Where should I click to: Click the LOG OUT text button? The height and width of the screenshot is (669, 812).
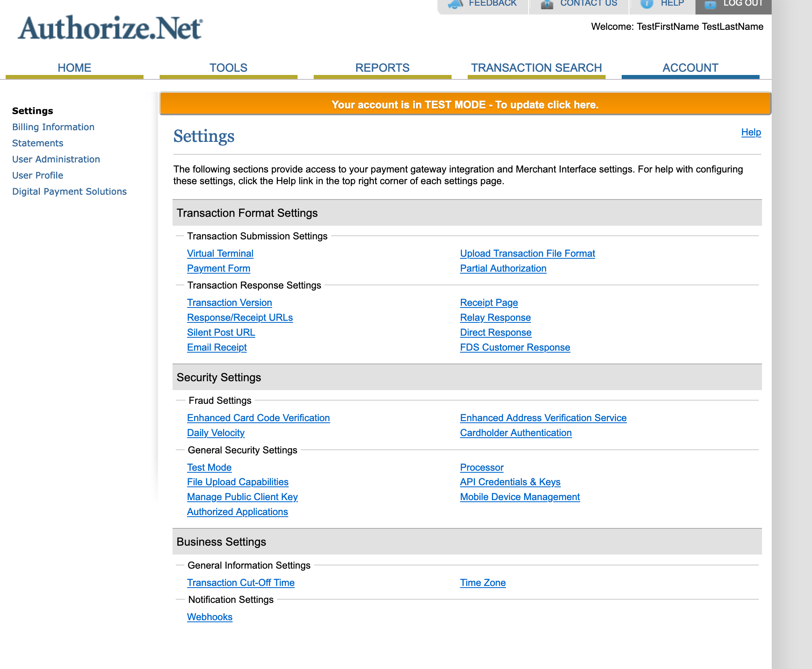[743, 3]
